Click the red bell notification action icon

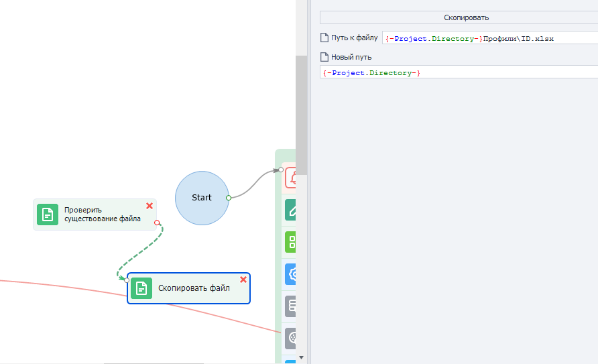pos(290,178)
